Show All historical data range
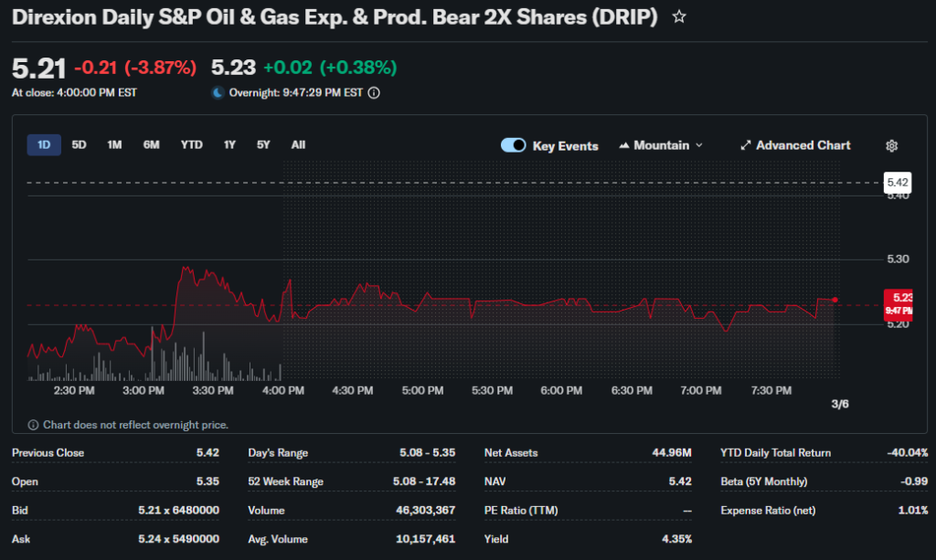The width and height of the screenshot is (936, 560). coord(298,144)
